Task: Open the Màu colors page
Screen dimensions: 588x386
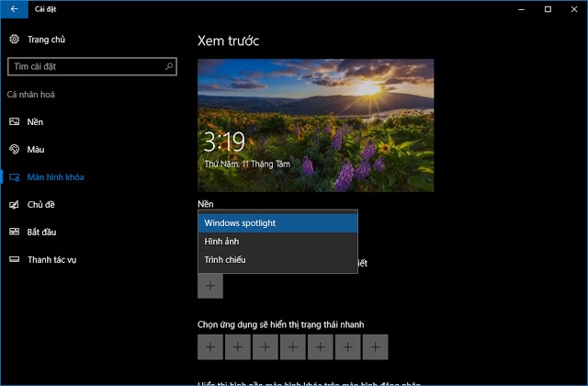Action: [x=27, y=149]
